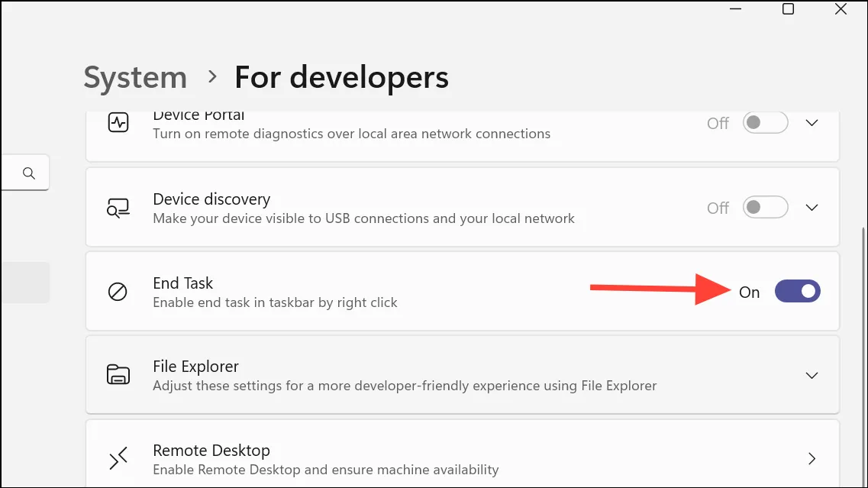Screen dimensions: 868x488
Task: Click the File Explorer folder icon
Action: click(x=118, y=375)
